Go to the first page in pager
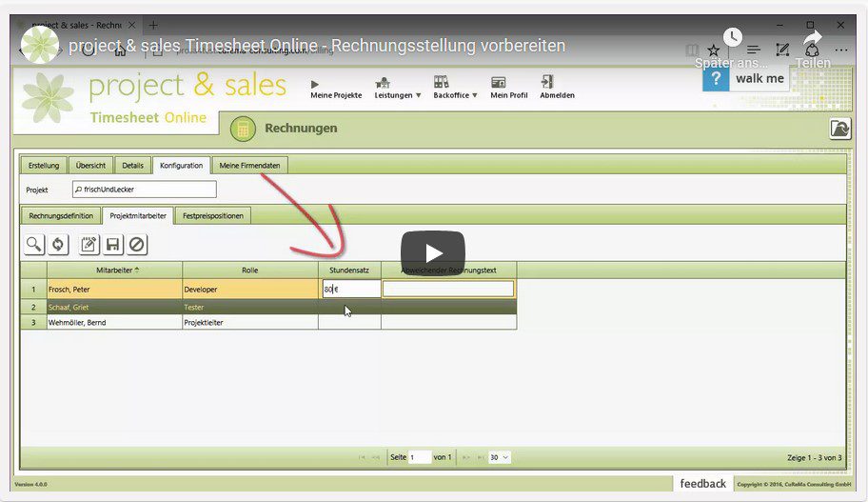Viewport: 868px width, 502px height. (362, 457)
